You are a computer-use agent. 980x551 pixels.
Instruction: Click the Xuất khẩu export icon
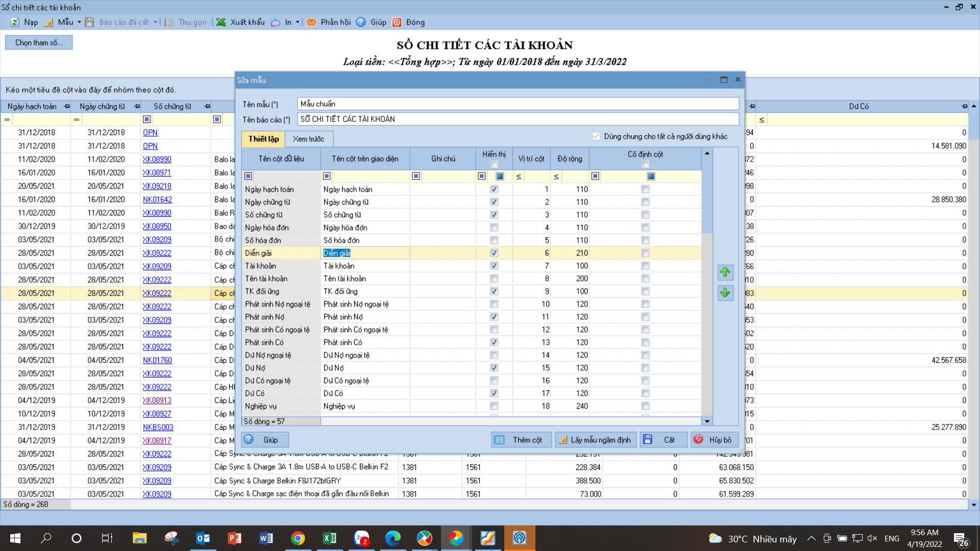pos(221,22)
